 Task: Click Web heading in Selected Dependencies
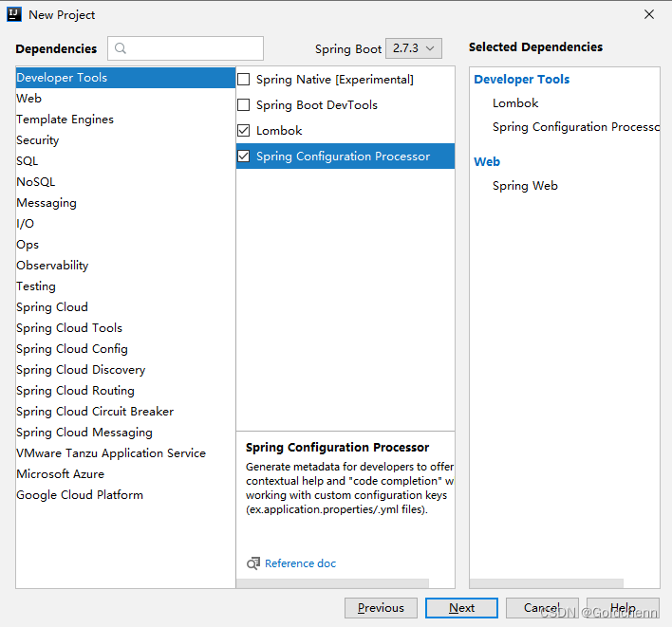pos(487,162)
